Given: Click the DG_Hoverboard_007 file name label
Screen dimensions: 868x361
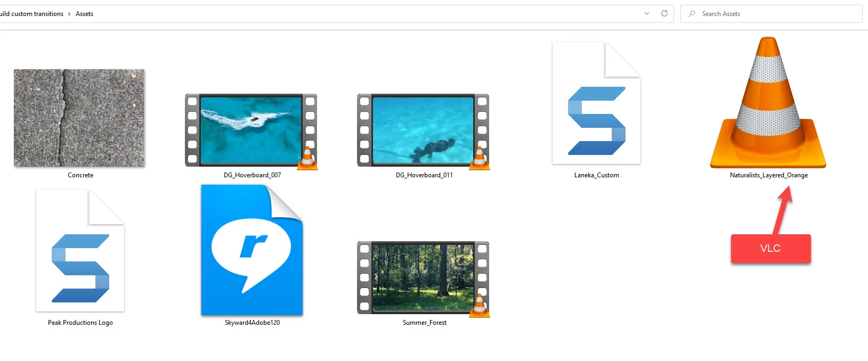Looking at the screenshot, I should pos(252,175).
